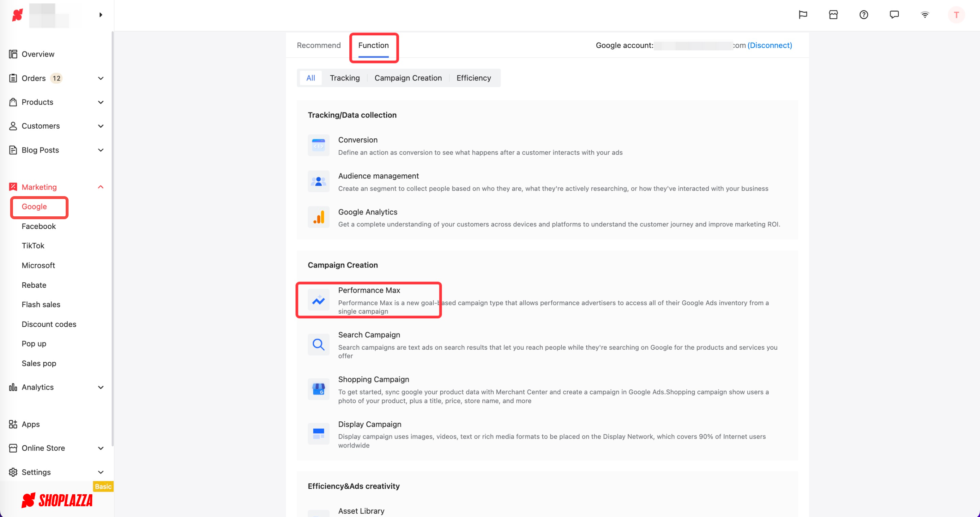Viewport: 980px width, 517px height.
Task: Select the Campaign Creation filter tab
Action: (408, 78)
